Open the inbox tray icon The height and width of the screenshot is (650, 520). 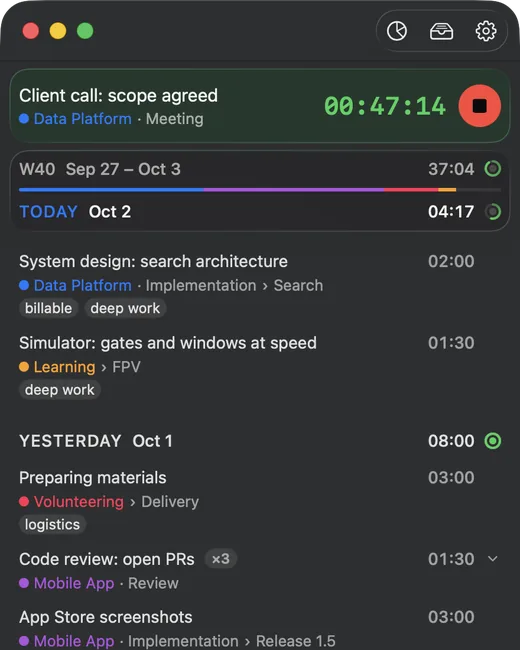coord(441,31)
